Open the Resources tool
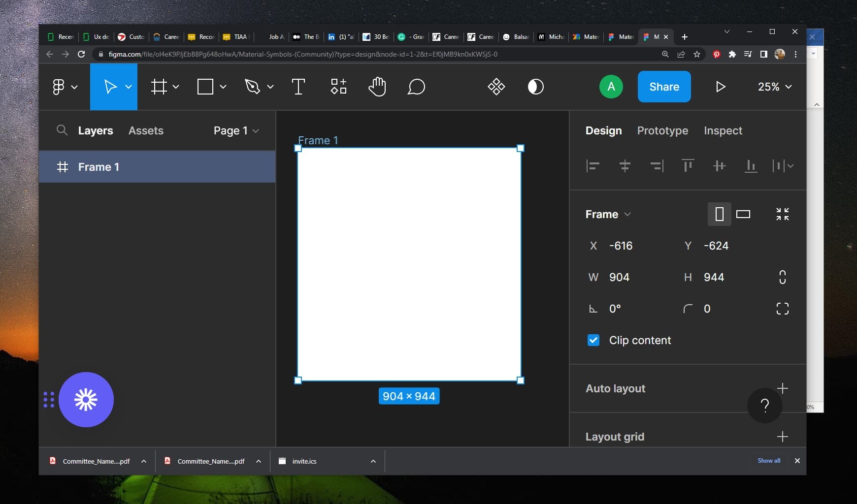The image size is (857, 504). [x=338, y=87]
